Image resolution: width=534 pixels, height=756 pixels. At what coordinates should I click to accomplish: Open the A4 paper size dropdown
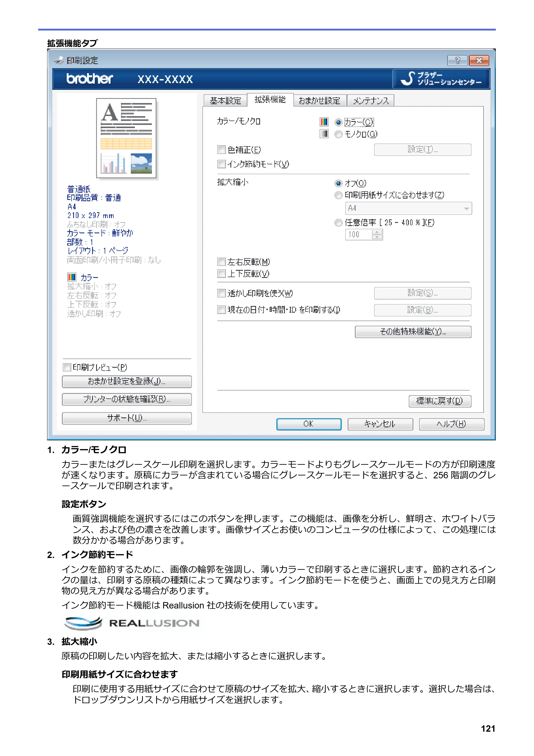[x=408, y=208]
